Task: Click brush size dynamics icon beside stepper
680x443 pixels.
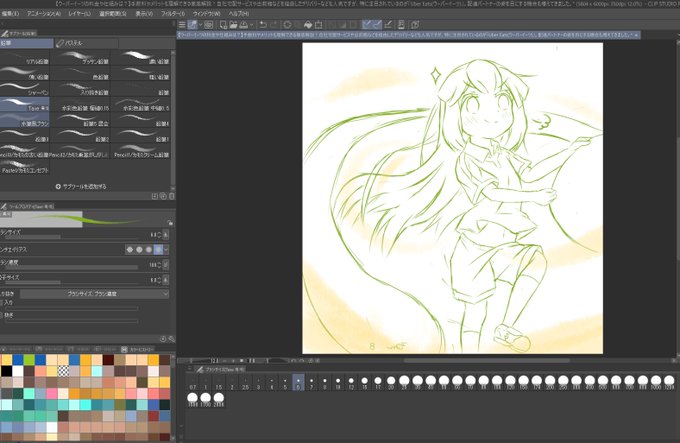Action: [x=166, y=235]
